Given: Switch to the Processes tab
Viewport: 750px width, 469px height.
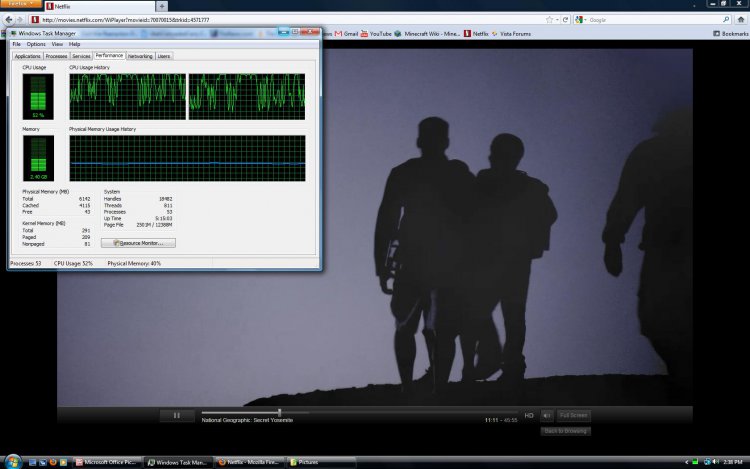Looking at the screenshot, I should pos(56,56).
